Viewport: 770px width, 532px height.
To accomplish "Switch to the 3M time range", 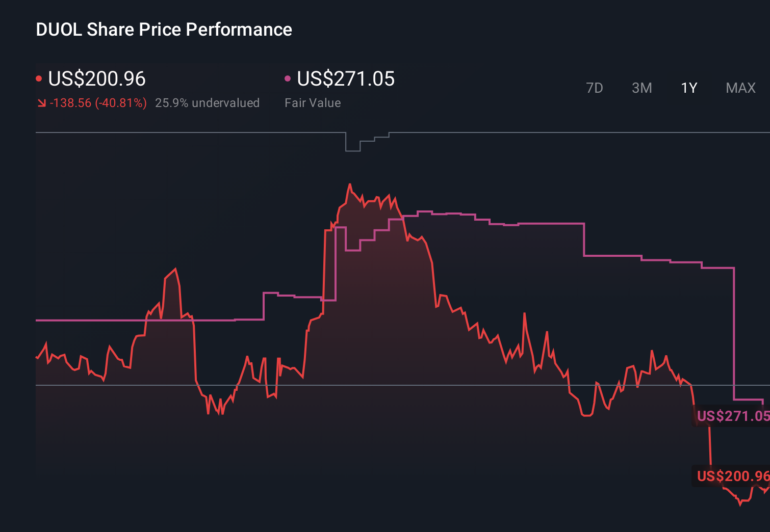I will point(641,88).
